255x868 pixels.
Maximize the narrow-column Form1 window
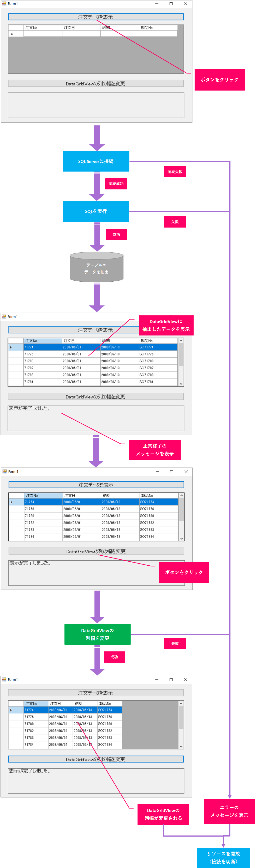coord(171,680)
